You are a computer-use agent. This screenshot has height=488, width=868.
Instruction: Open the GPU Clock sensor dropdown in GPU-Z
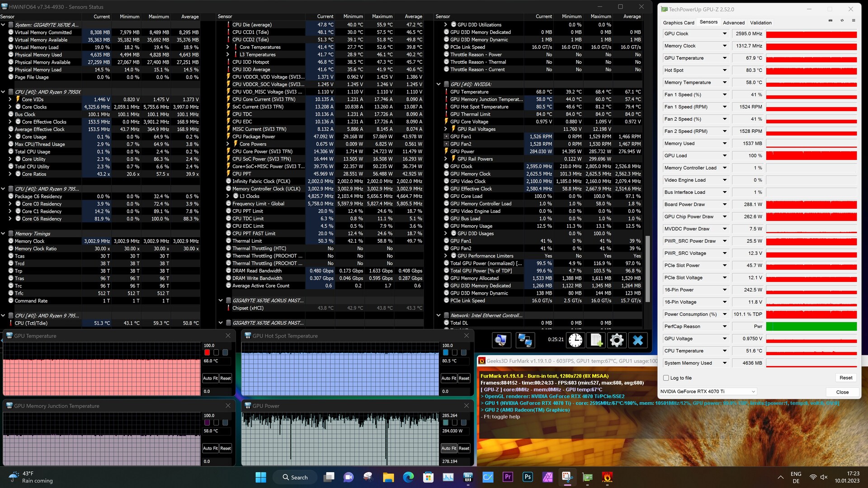point(725,33)
